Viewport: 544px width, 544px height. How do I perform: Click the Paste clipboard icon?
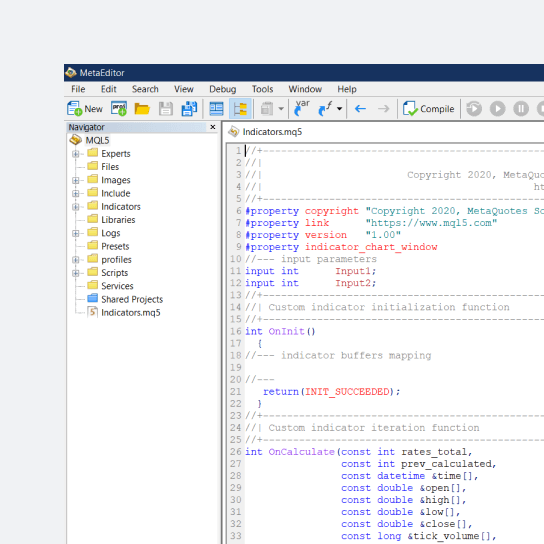(267, 109)
